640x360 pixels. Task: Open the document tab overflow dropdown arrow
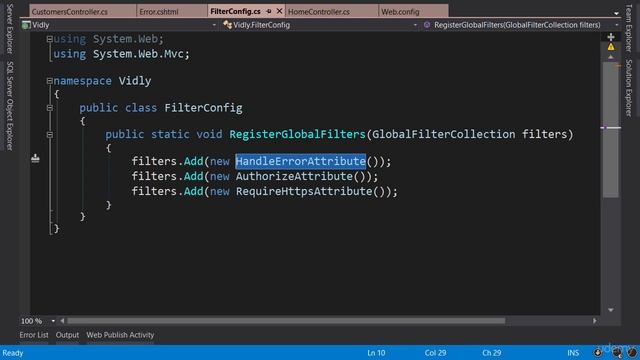click(x=616, y=13)
